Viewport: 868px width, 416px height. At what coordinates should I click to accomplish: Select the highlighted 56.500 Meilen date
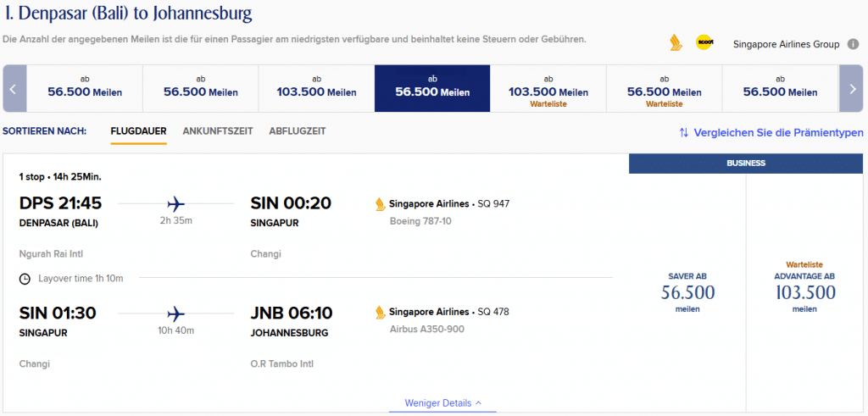click(432, 88)
